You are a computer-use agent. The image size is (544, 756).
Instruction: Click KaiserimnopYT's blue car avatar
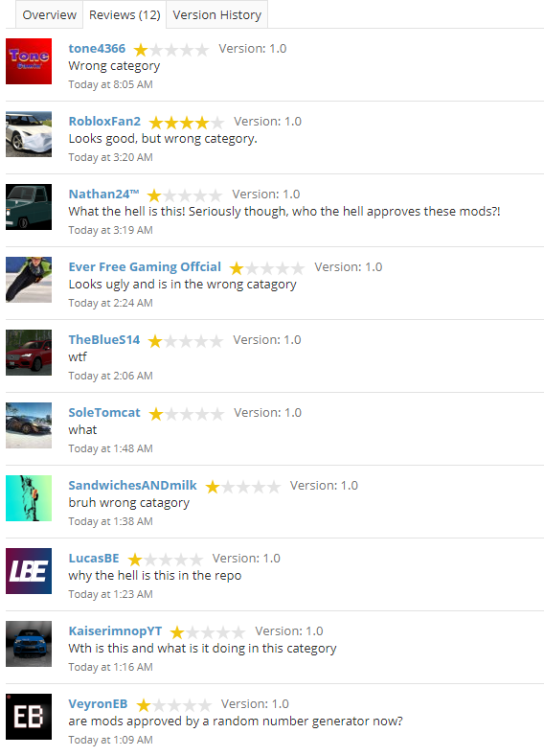point(29,644)
